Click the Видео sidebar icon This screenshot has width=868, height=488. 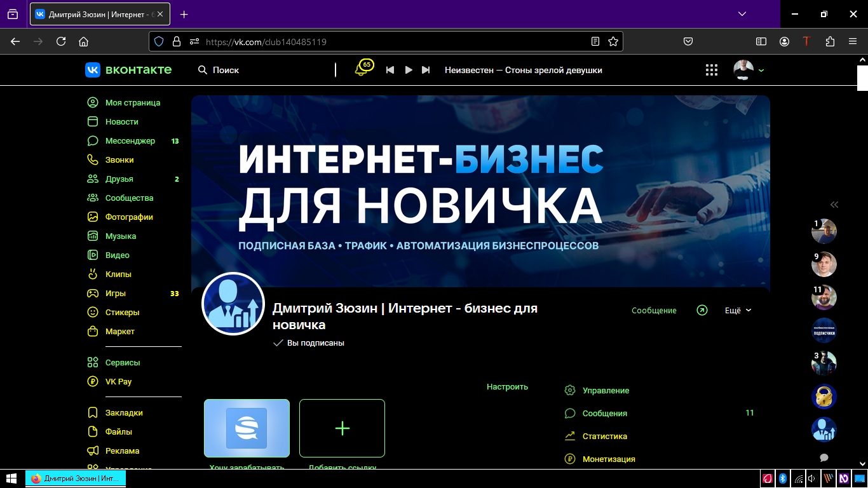pos(93,255)
